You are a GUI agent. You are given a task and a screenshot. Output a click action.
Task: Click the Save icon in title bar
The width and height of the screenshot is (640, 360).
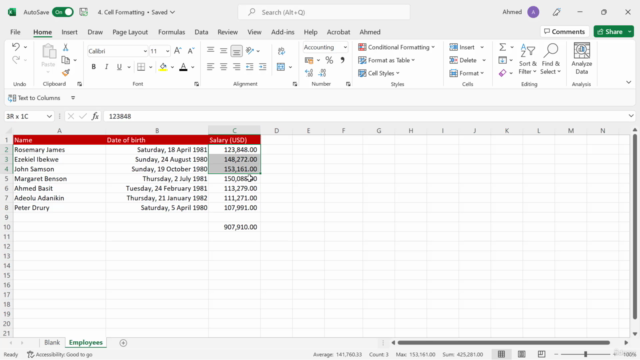[83, 12]
